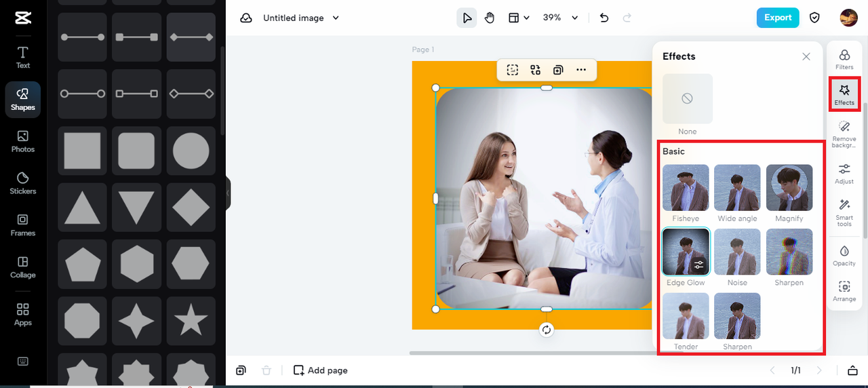Apply the Wide angle effect

(737, 187)
